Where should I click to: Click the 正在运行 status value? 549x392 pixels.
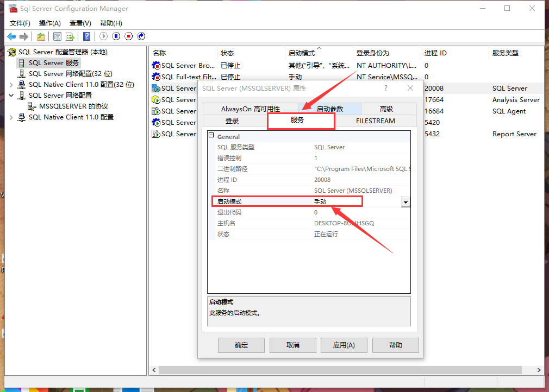pyautogui.click(x=326, y=235)
